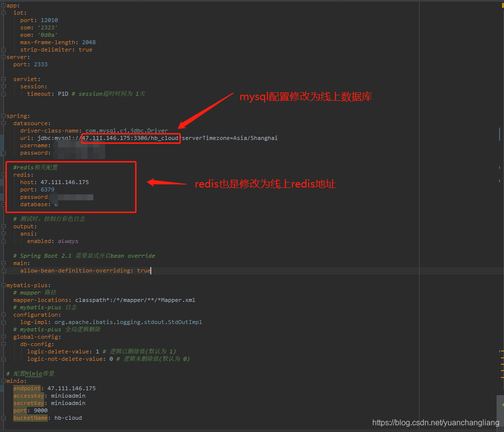The height and width of the screenshot is (432, 504).
Task: Click the enabled value always
Action: (x=68, y=241)
